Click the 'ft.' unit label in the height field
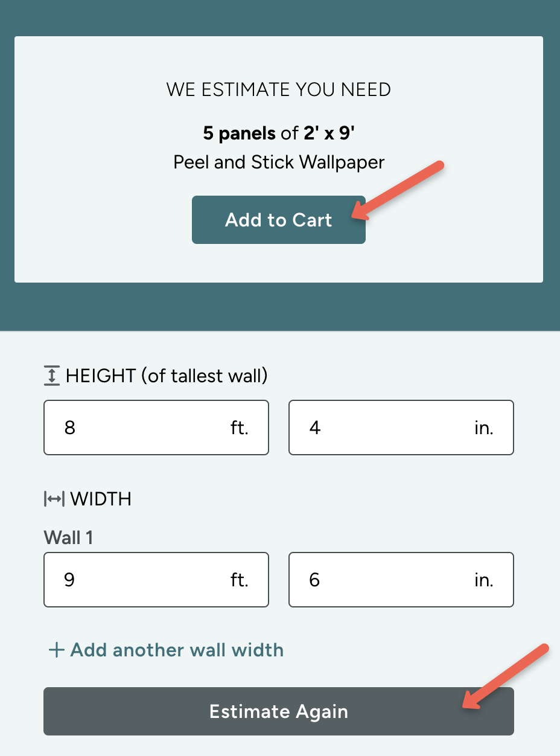The height and width of the screenshot is (756, 560). click(240, 428)
